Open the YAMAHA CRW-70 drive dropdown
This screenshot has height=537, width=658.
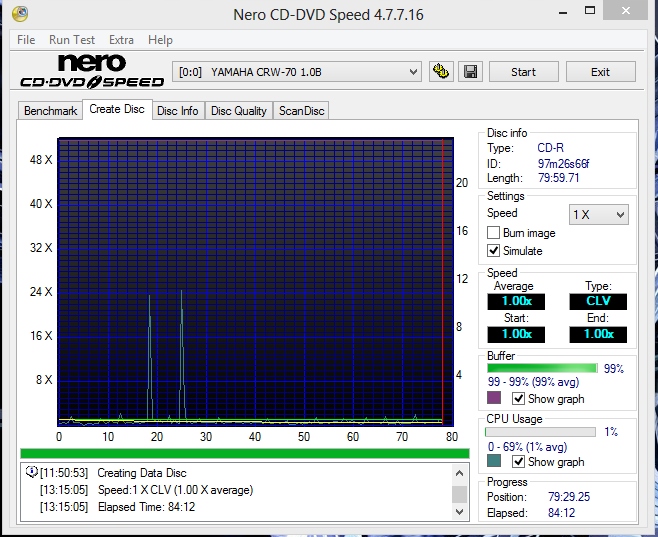coord(297,72)
